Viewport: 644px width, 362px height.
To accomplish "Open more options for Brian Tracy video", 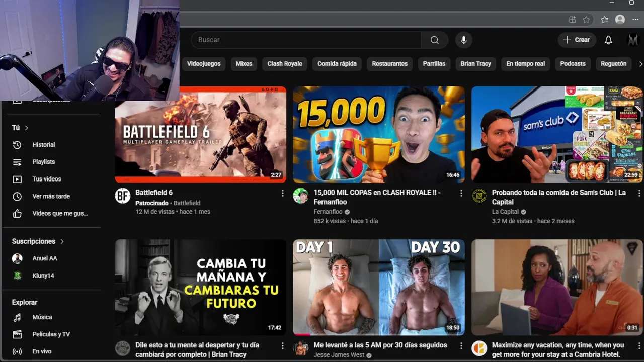I will [x=282, y=346].
